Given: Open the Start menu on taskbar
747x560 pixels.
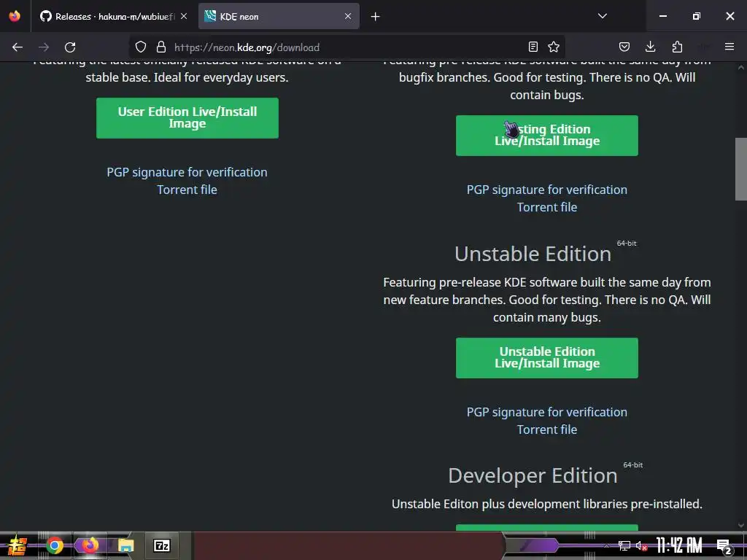Looking at the screenshot, I should coord(17,545).
